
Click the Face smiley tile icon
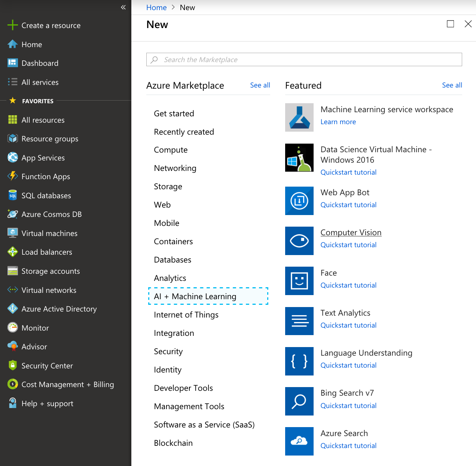click(x=299, y=281)
